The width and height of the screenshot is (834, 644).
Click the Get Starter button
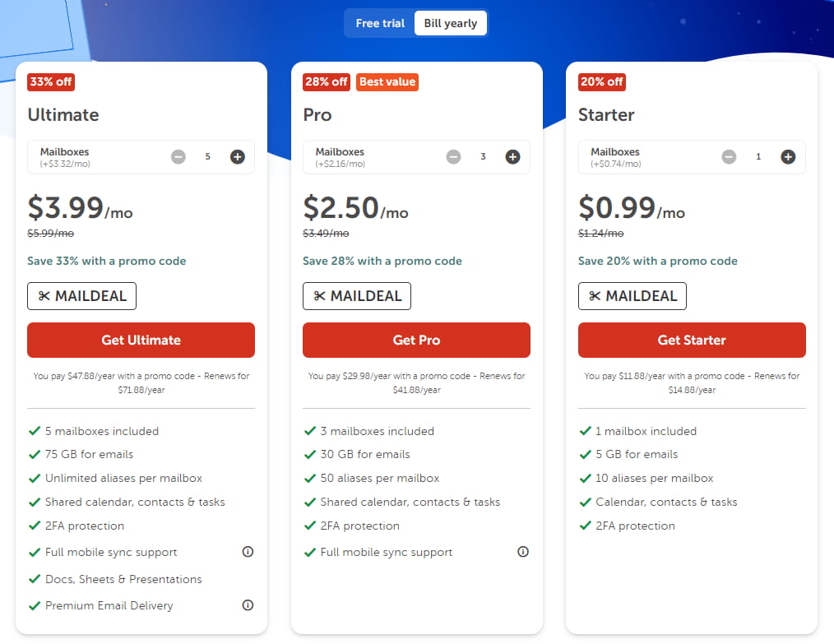tap(692, 340)
